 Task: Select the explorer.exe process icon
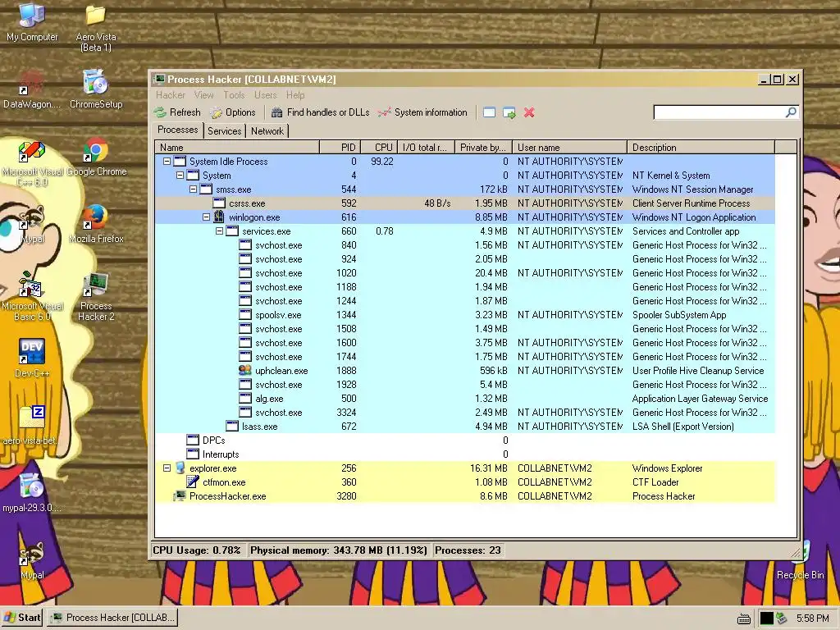[x=180, y=468]
